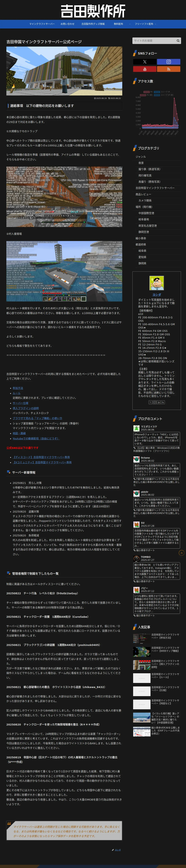The image size is (186, 868).
Task: Open 縮小革命サポート link under TOMBO's comment
Action: point(145,581)
